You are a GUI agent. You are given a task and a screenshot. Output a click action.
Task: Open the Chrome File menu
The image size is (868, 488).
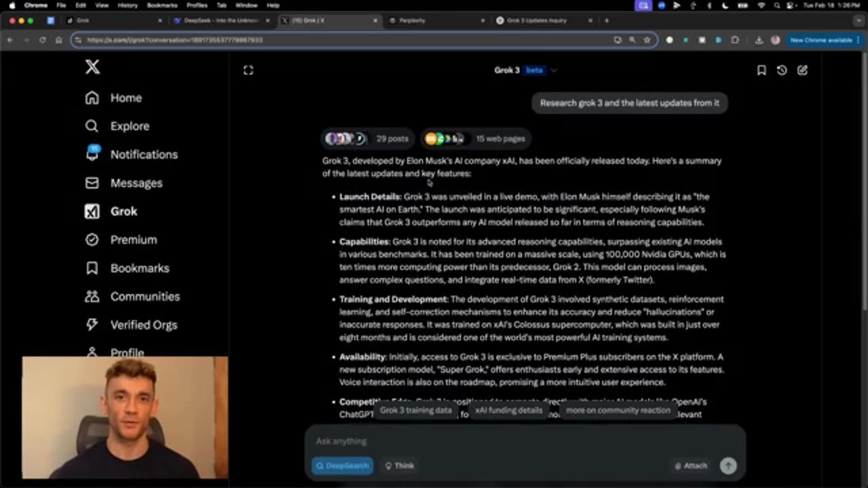[x=61, y=5]
